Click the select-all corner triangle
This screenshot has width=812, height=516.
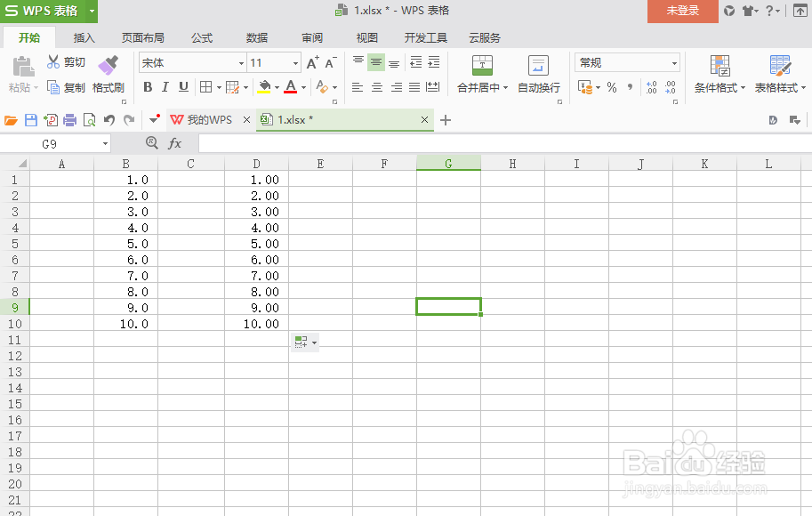click(22, 164)
